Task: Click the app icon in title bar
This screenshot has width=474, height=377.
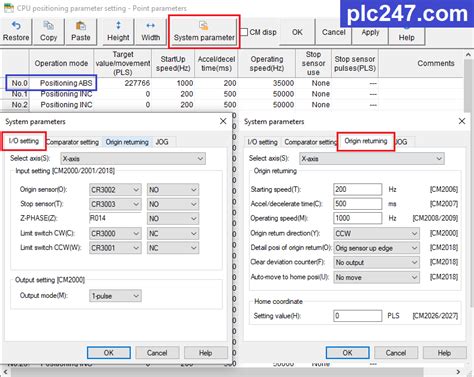Action: [x=9, y=8]
